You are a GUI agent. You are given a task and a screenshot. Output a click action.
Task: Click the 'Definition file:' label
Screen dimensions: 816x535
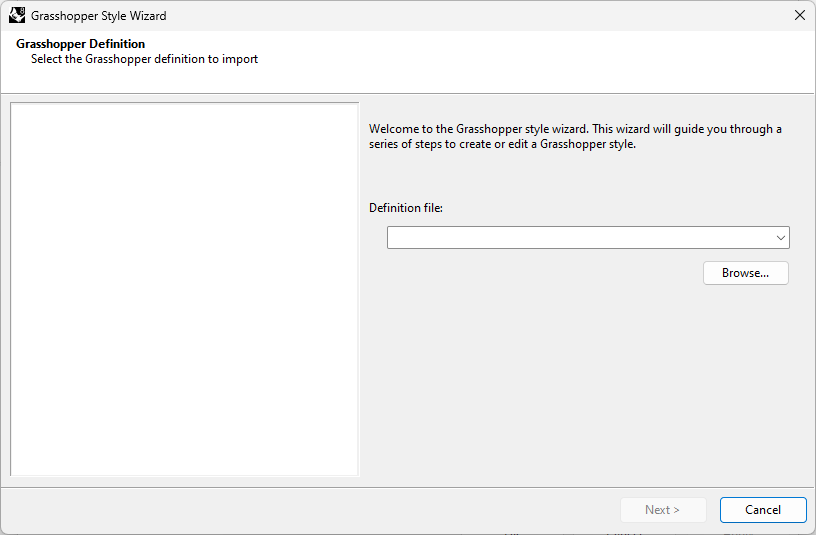pos(406,208)
